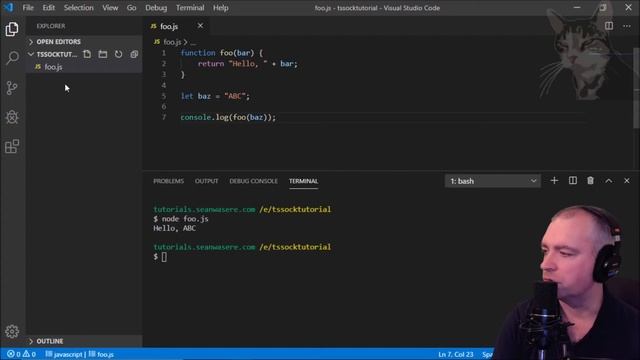Close the foo.js editor tab
The image size is (640, 360).
tap(200, 26)
